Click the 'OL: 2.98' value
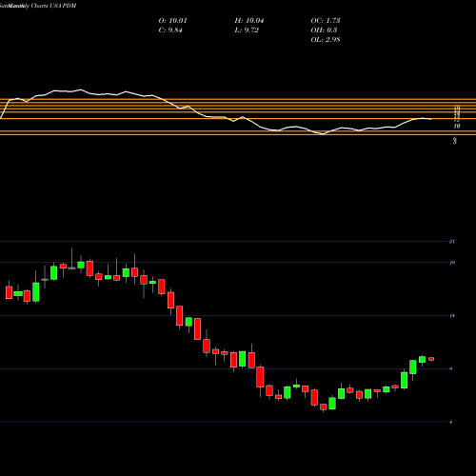476x476 pixels. pos(326,40)
